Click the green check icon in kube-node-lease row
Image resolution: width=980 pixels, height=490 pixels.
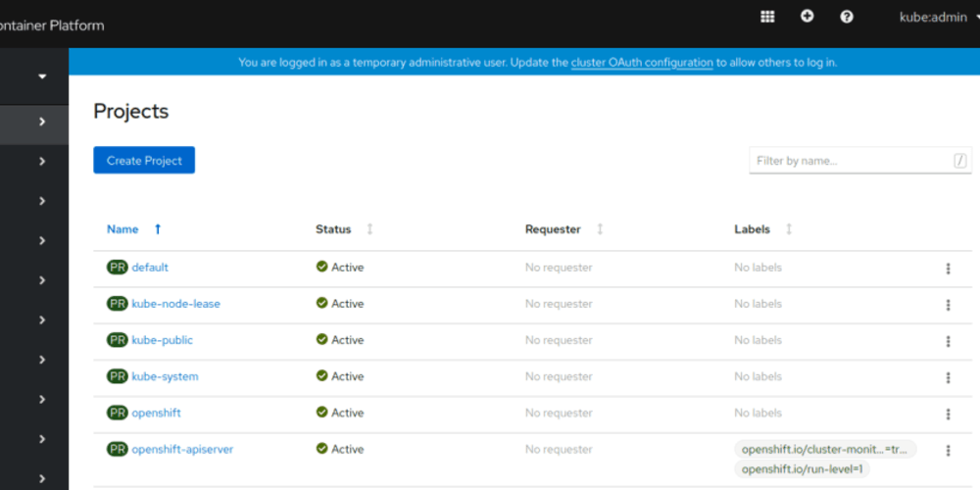(x=321, y=303)
